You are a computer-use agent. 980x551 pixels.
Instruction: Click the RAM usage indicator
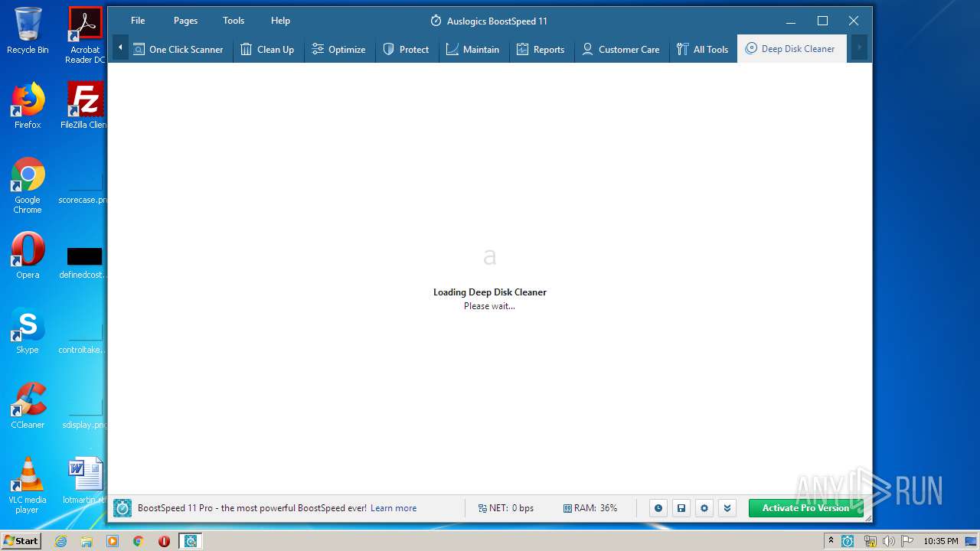coord(590,508)
